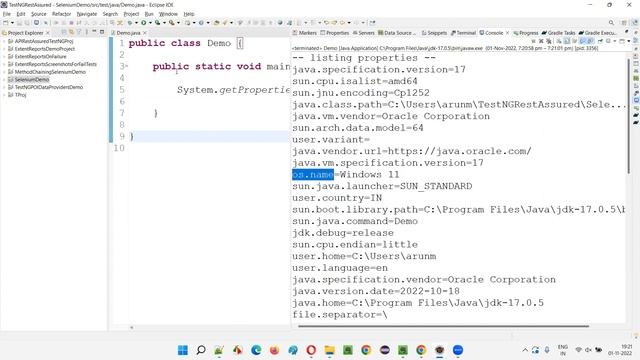Toggle Show Console When Standard Out Changes
The image size is (640, 360).
(582, 41)
